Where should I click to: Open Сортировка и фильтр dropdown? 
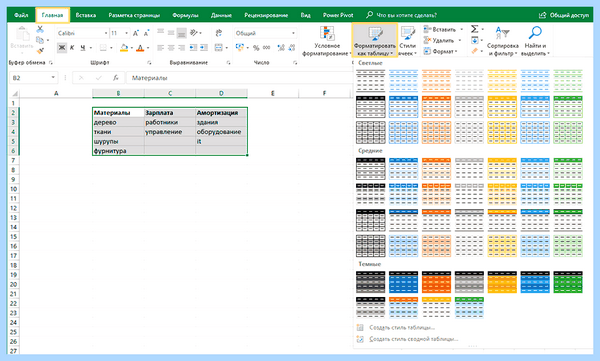click(x=502, y=41)
